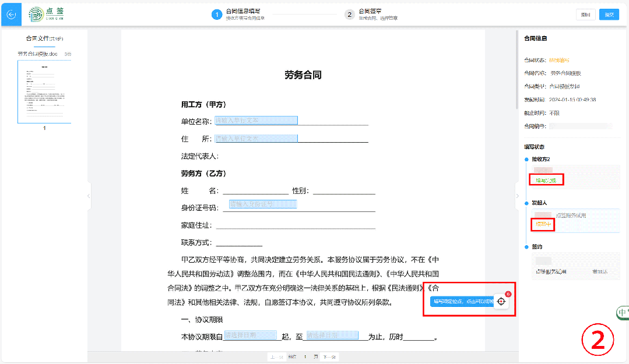Viewport: 629px width, 364px height.
Task: Click start time 2024-01-15 00:49:38
Action: 572,100
